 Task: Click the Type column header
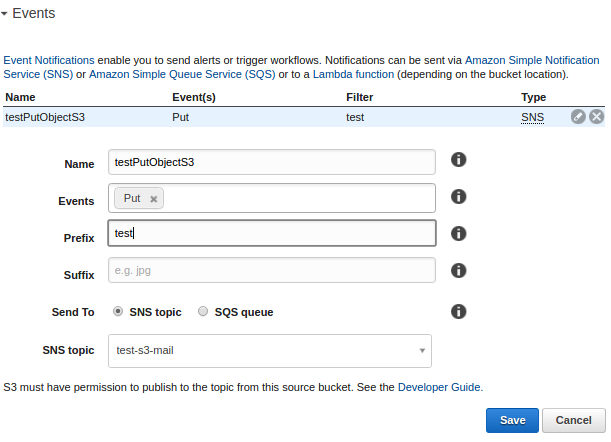[x=533, y=97]
